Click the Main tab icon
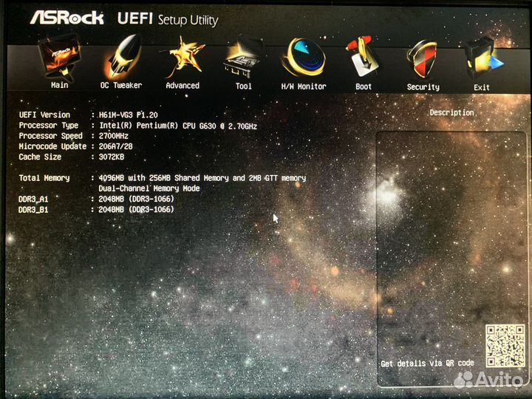This screenshot has width=532, height=399. click(60, 59)
